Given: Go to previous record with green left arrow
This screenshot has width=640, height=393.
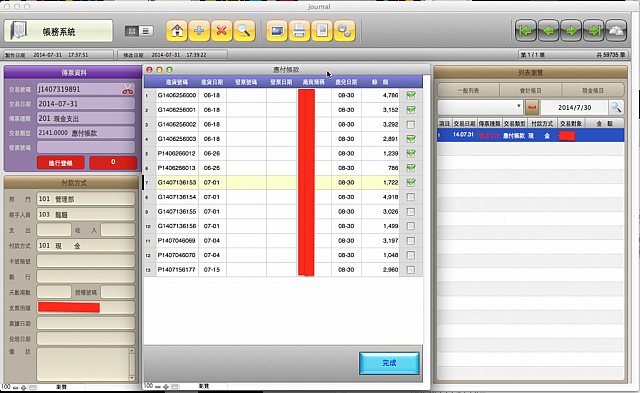Looking at the screenshot, I should (548, 31).
